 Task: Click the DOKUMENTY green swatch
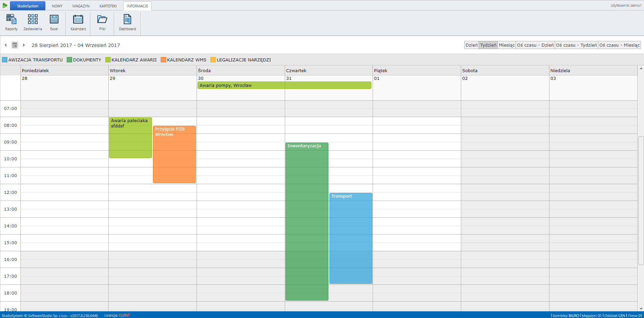click(x=69, y=60)
